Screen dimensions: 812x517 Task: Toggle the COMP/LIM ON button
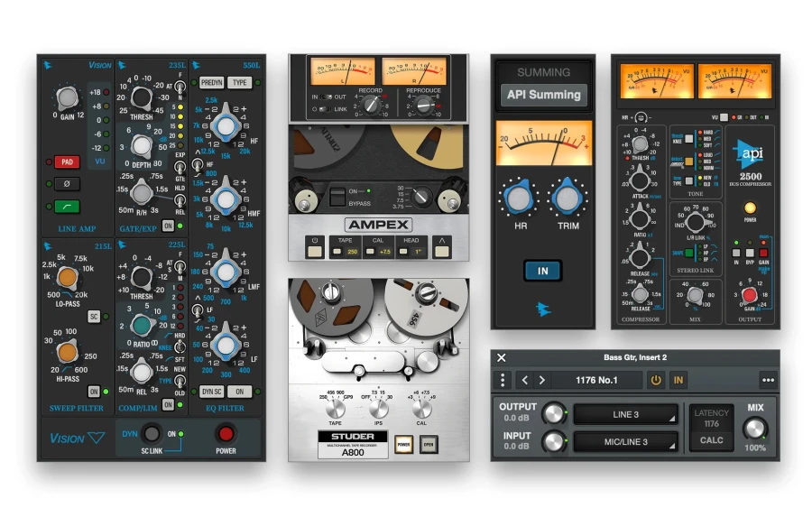coord(168,404)
